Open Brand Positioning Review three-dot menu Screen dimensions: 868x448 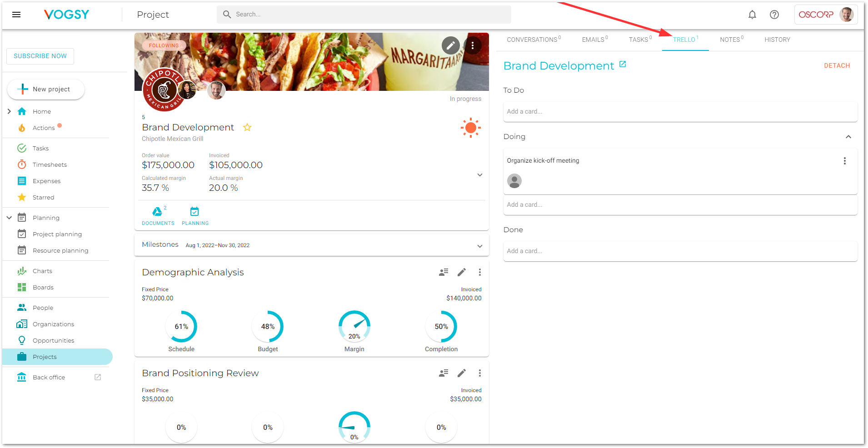tap(479, 373)
